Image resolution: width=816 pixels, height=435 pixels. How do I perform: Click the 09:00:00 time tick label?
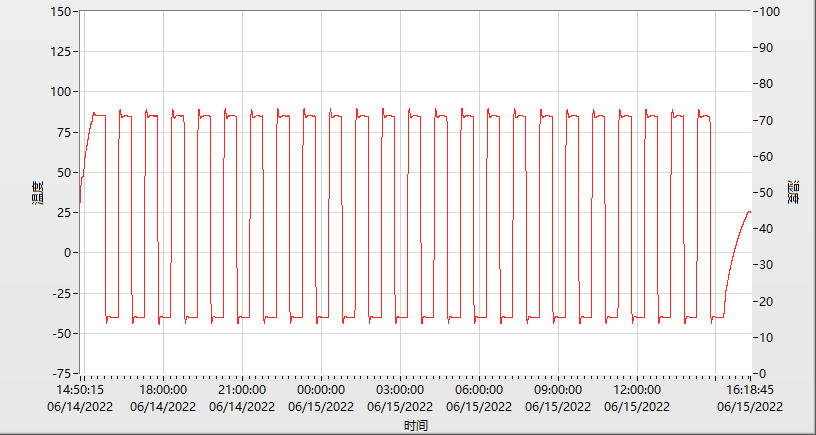[558, 390]
